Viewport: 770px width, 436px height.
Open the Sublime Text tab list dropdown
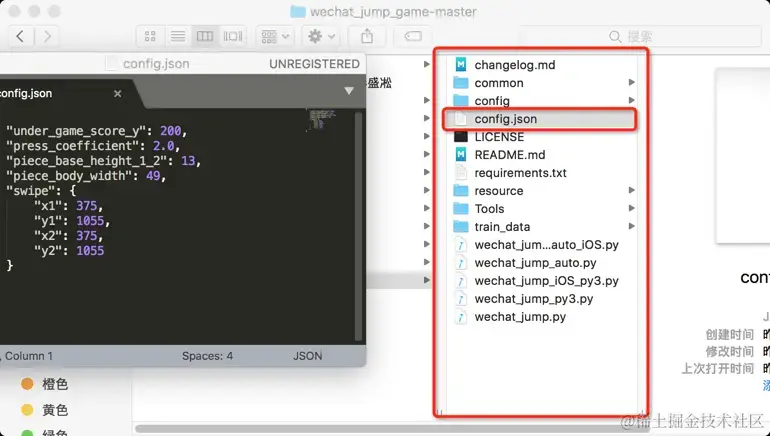click(349, 91)
